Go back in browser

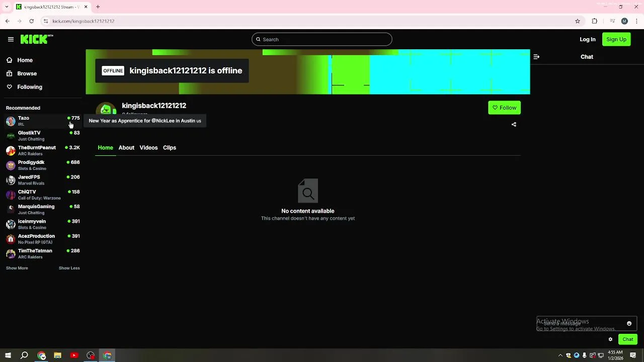pos(7,21)
